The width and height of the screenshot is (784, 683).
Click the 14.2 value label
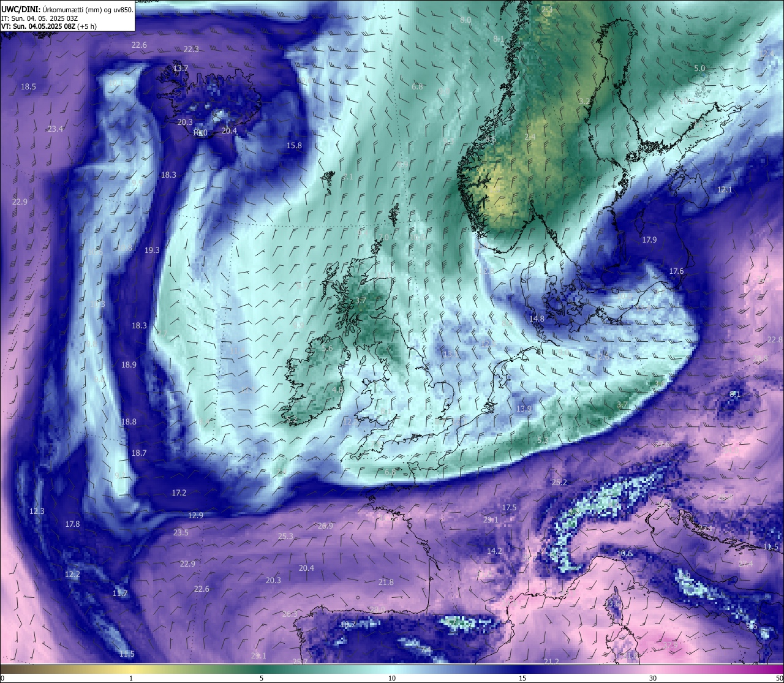(x=494, y=551)
